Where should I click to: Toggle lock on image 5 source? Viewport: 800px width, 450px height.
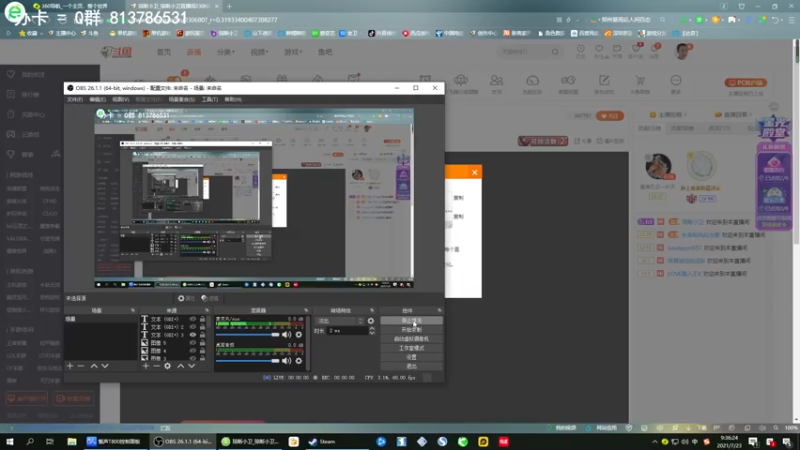point(203,343)
